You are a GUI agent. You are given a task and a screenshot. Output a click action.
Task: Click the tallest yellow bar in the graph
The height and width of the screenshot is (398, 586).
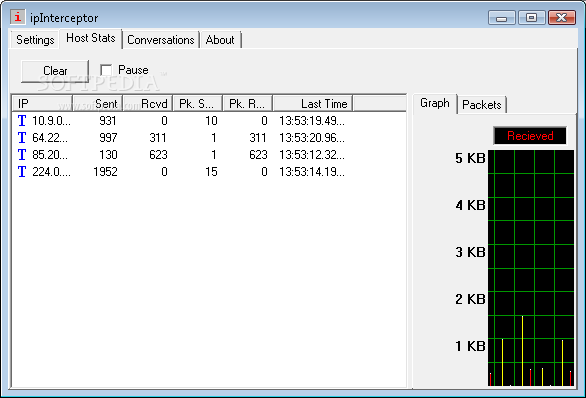pyautogui.click(x=522, y=351)
